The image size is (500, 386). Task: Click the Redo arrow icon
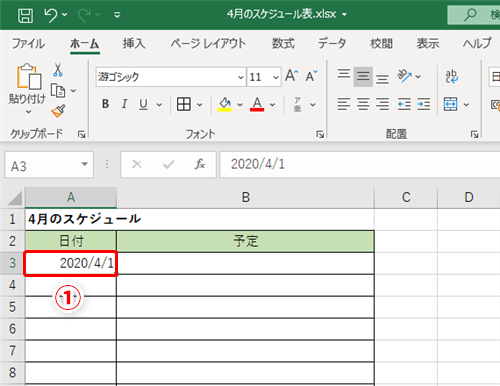tap(84, 15)
